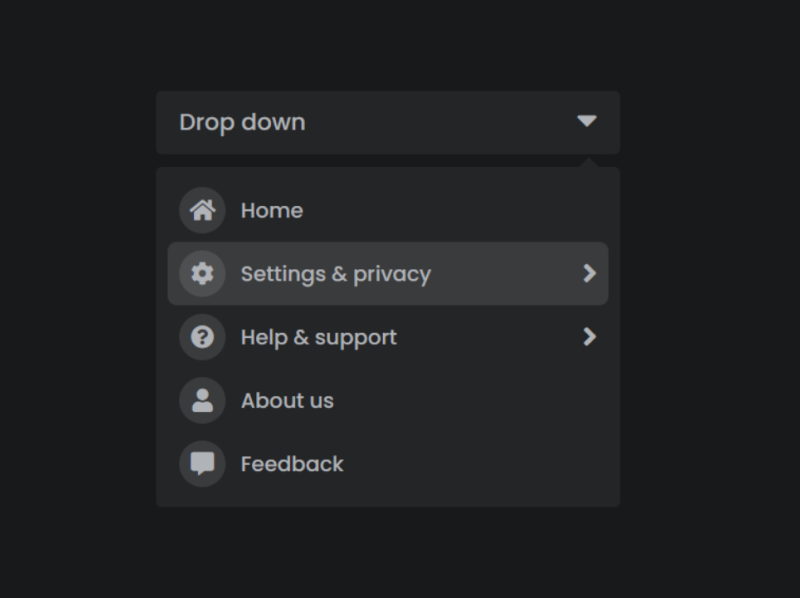The height and width of the screenshot is (598, 800).
Task: Expand the Settings & privacy submenu chevron
Action: 591,273
